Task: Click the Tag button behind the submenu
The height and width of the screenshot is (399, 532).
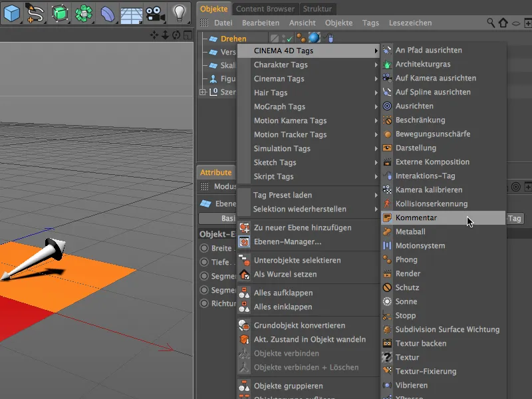Action: [514, 219]
